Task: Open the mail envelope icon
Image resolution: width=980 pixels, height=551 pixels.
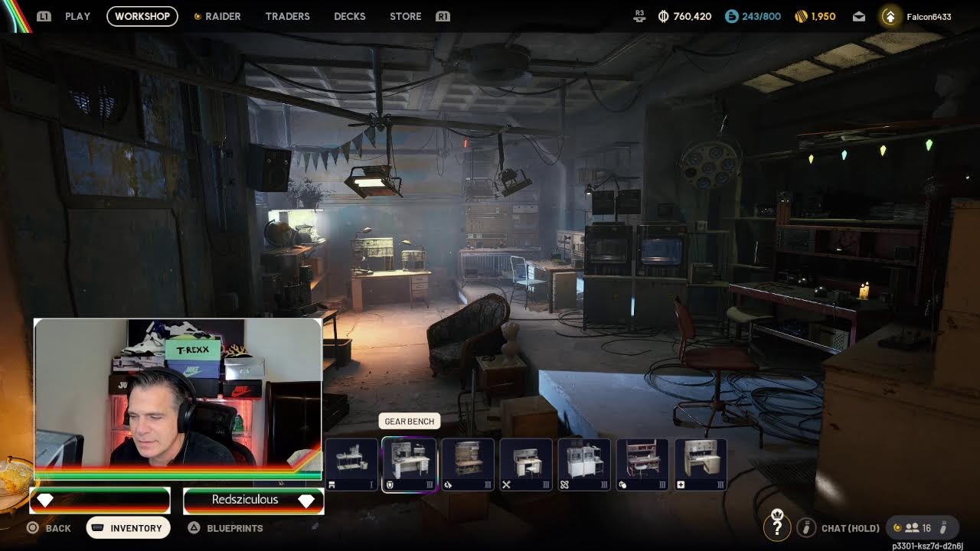Action: pyautogui.click(x=859, y=16)
